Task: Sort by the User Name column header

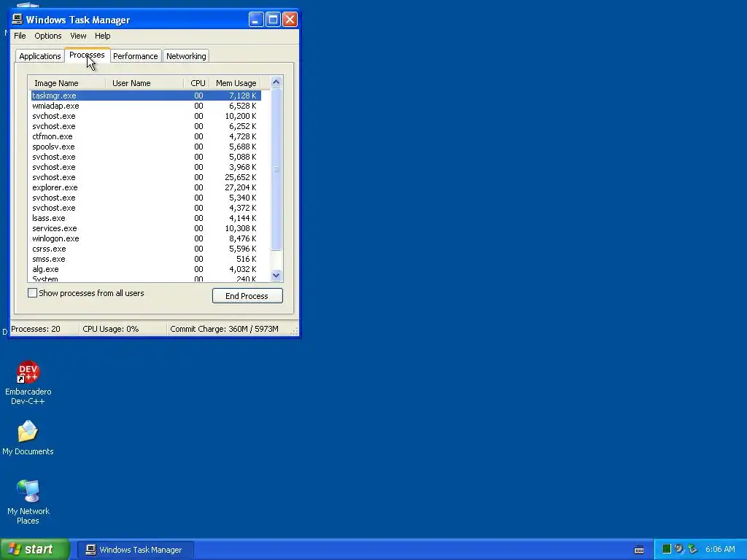Action: point(144,83)
